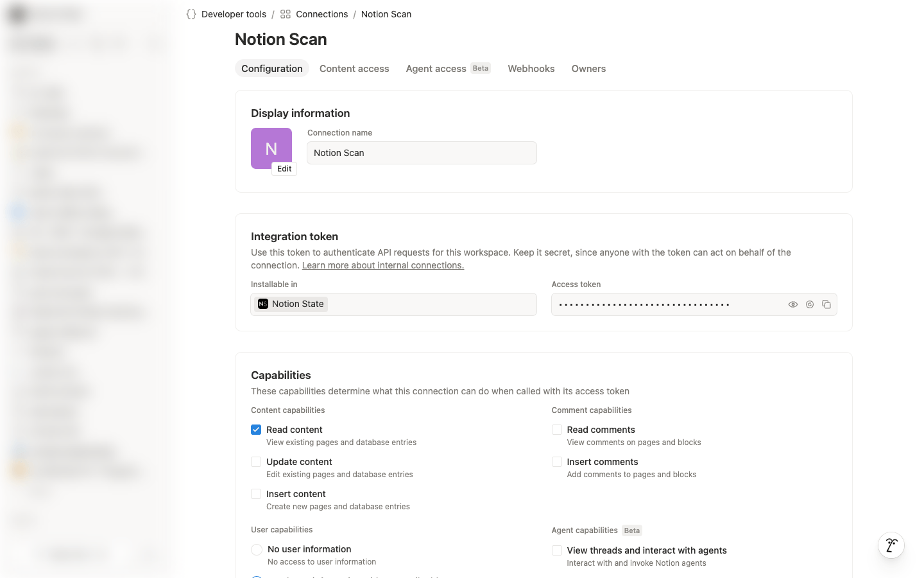Click the Notion Scan page heading
Viewport: 924px width, 578px height.
pos(281,39)
